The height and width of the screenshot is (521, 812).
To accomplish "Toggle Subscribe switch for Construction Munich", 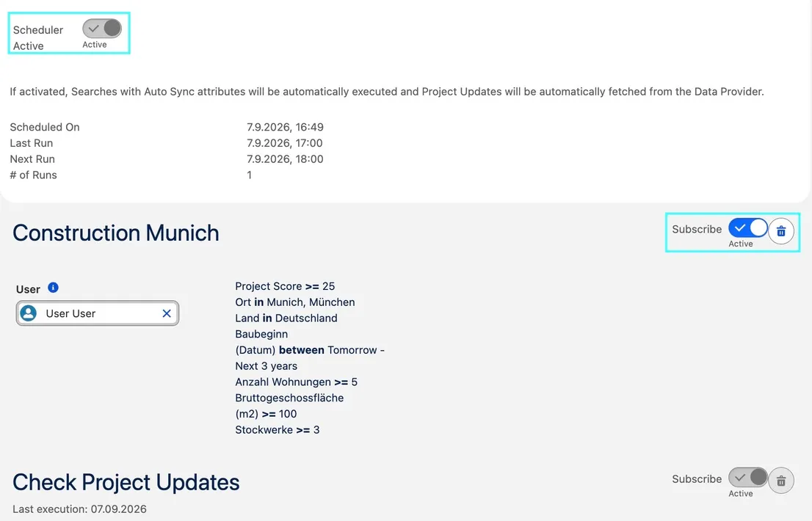I will (x=748, y=227).
